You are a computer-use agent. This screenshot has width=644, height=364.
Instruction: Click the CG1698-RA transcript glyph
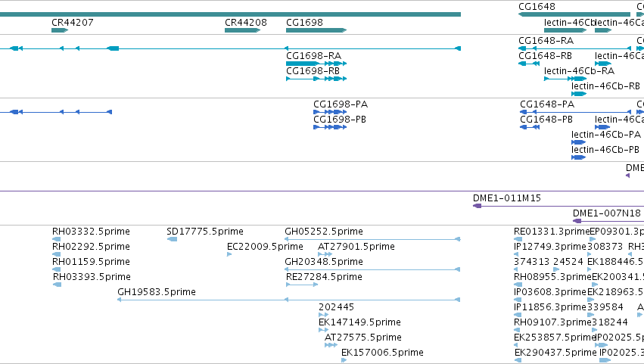coord(316,64)
